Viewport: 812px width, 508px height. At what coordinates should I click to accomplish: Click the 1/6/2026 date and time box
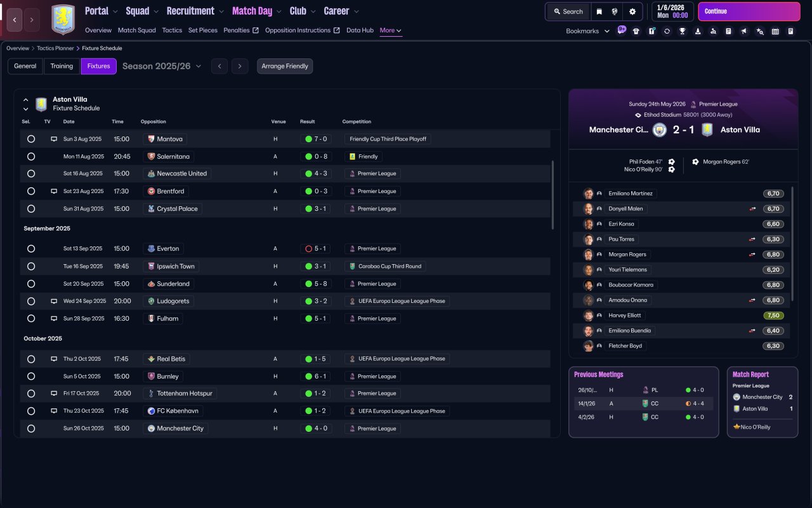click(672, 11)
